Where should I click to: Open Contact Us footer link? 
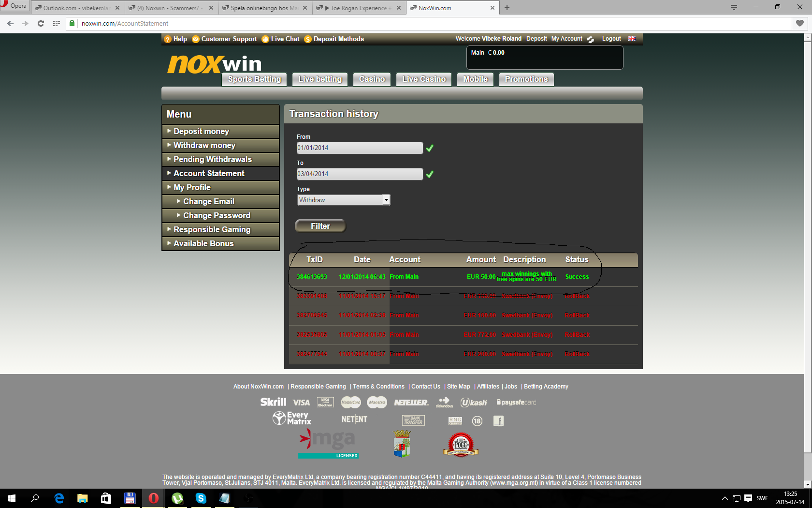click(x=426, y=387)
